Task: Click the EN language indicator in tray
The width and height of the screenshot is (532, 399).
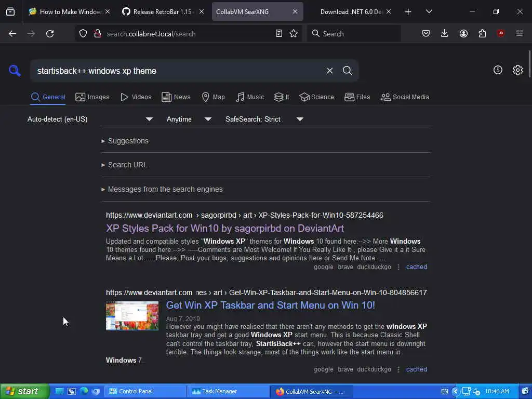Action: click(x=445, y=391)
